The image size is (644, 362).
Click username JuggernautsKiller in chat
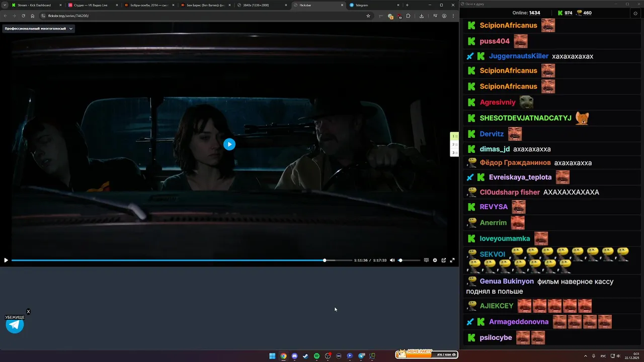pos(519,56)
